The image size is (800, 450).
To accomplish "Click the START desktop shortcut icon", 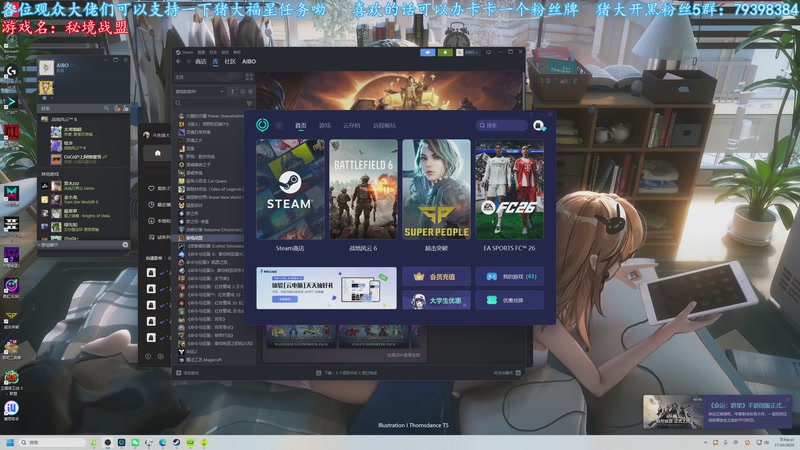I will click(x=11, y=104).
